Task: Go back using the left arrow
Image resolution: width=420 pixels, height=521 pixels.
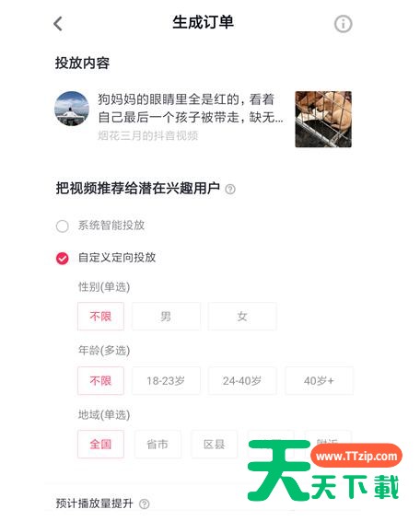Action: (x=58, y=24)
